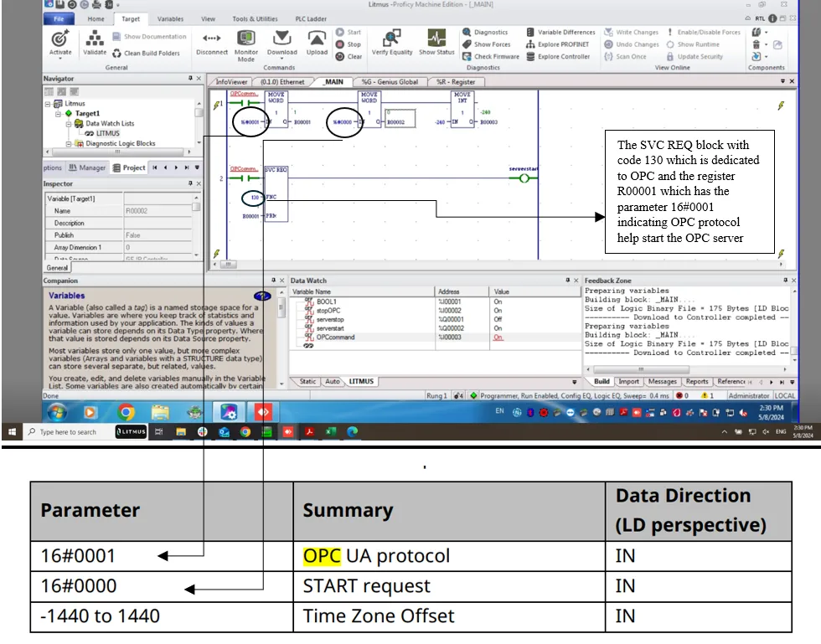The image size is (821, 644).
Task: Select the Static tab in Data Watch
Action: (307, 381)
